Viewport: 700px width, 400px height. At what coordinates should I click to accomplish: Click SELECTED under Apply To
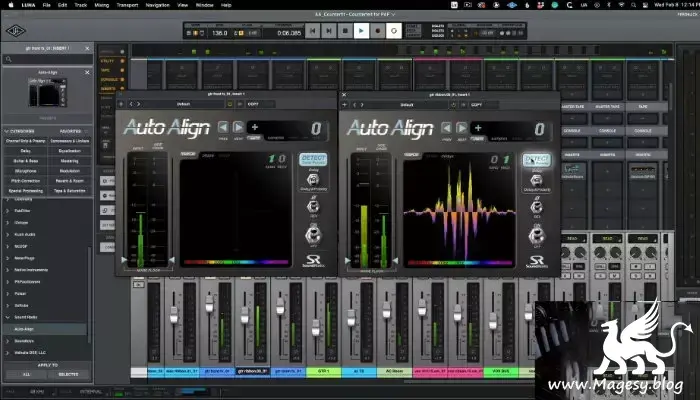tap(68, 375)
